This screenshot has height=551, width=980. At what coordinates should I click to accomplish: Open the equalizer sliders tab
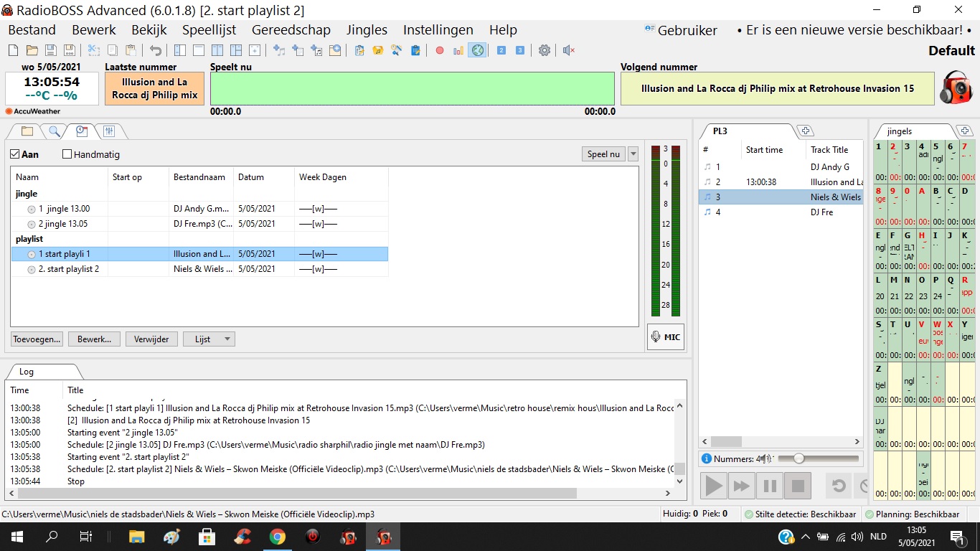(x=109, y=131)
